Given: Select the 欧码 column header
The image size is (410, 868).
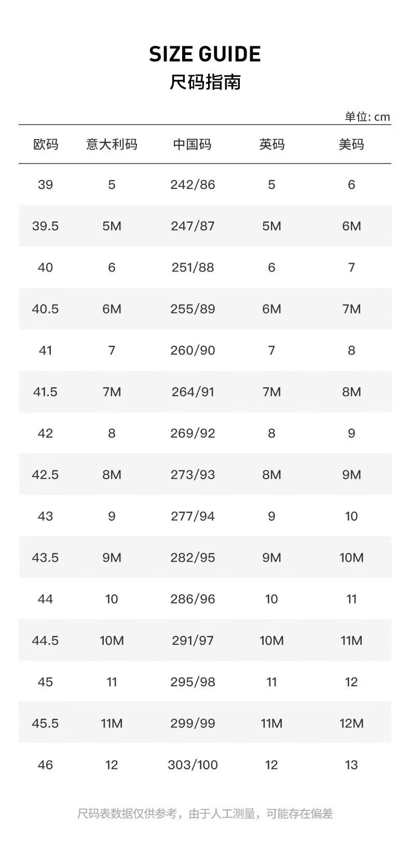Looking at the screenshot, I should click(x=46, y=144).
